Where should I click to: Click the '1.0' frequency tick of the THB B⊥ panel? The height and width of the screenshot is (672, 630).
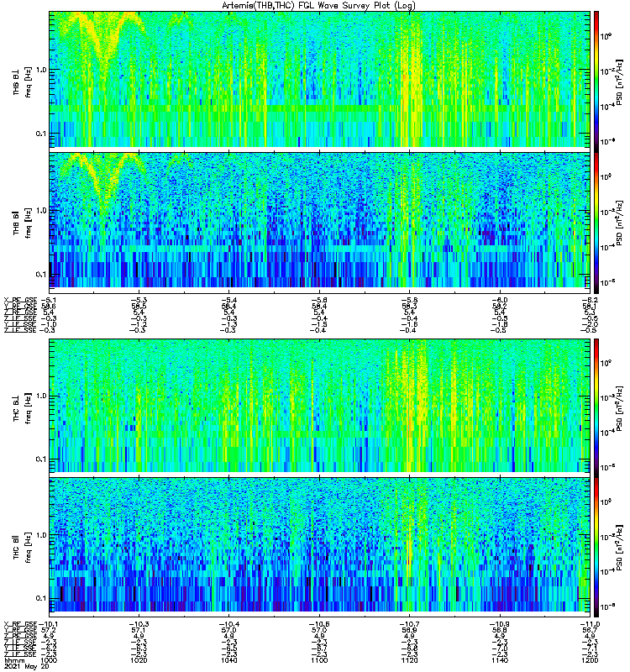point(41,70)
